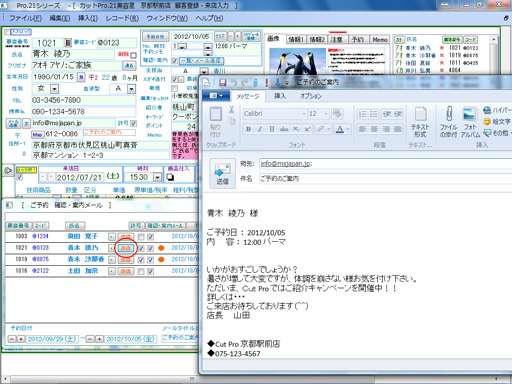Open the レコード(R) menu
Screen dimensions: 512x384
click(x=122, y=18)
